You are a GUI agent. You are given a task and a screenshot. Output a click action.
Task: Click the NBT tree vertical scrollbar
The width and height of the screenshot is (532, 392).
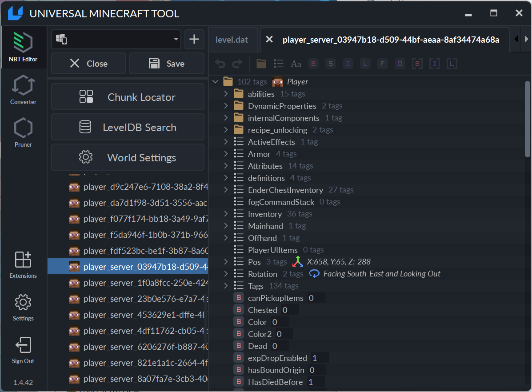tap(527, 119)
